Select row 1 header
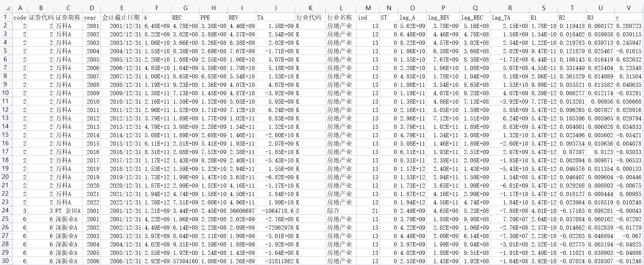This screenshot has height=265, width=644. coord(6,17)
